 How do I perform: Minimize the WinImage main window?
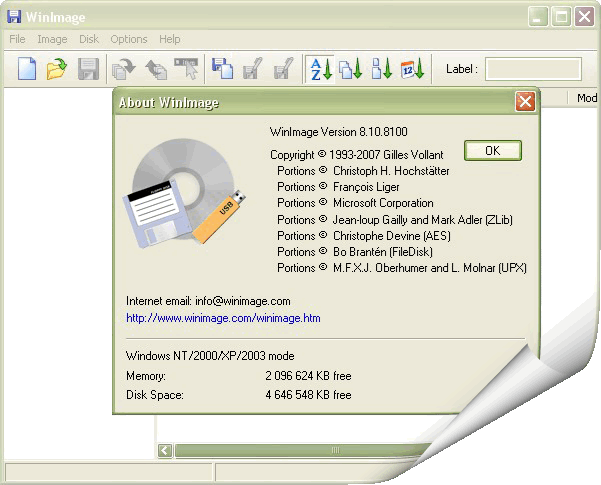(x=538, y=17)
